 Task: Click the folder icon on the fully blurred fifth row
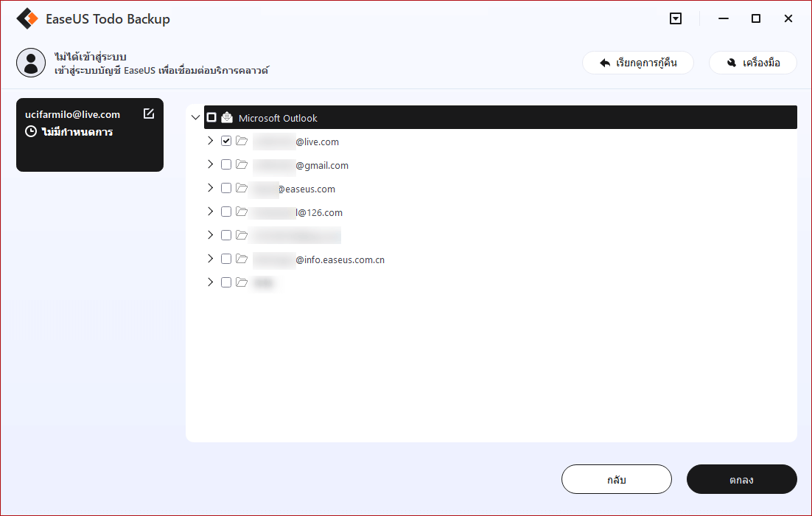[x=242, y=235]
